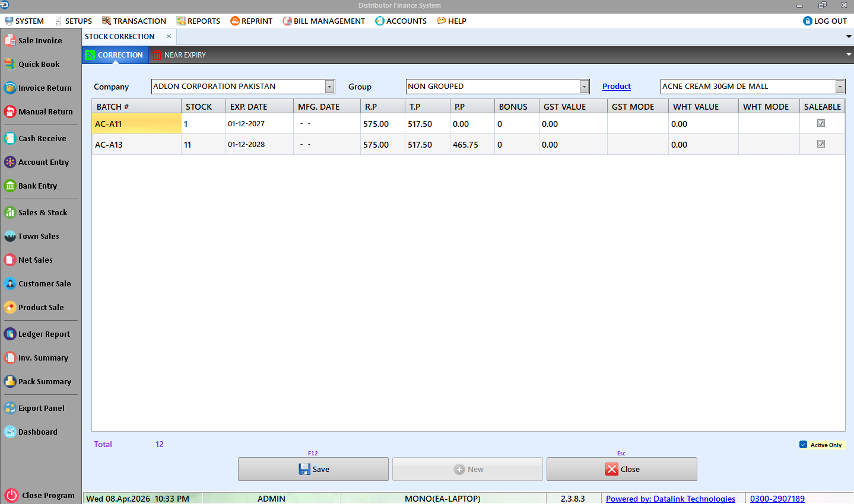Click into the Group field text
854x504 pixels.
[493, 87]
